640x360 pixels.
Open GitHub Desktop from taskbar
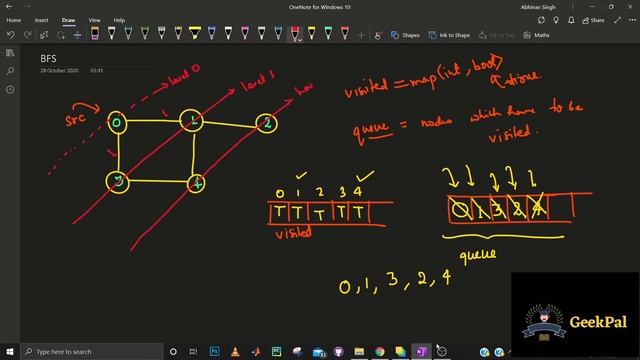pos(338,351)
